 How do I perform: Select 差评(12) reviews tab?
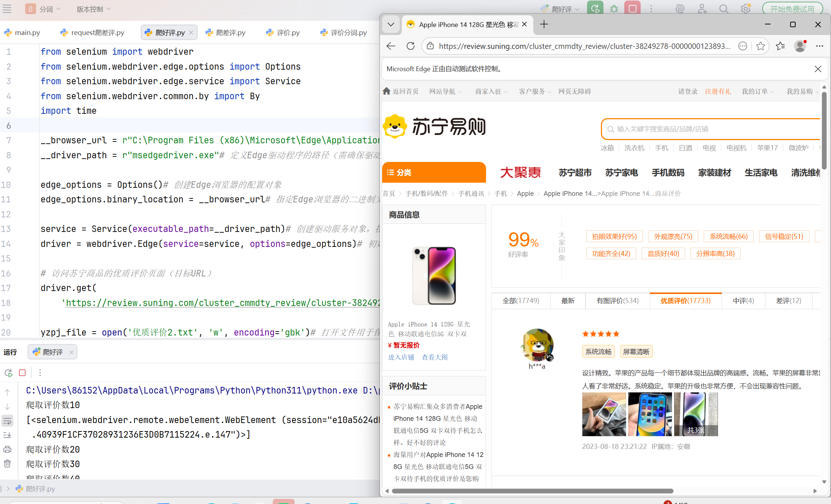[x=789, y=301]
